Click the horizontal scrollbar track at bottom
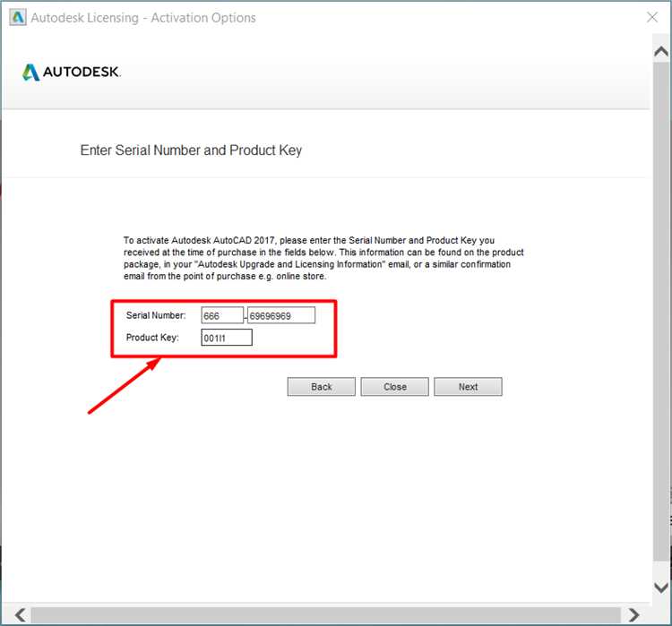This screenshot has height=626, width=672. [x=326, y=615]
